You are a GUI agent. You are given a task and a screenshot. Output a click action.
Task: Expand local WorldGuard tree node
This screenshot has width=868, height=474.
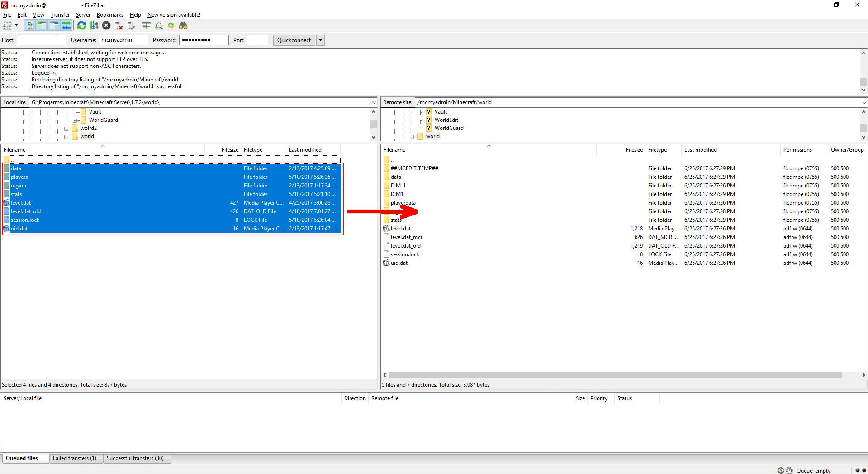tap(75, 120)
